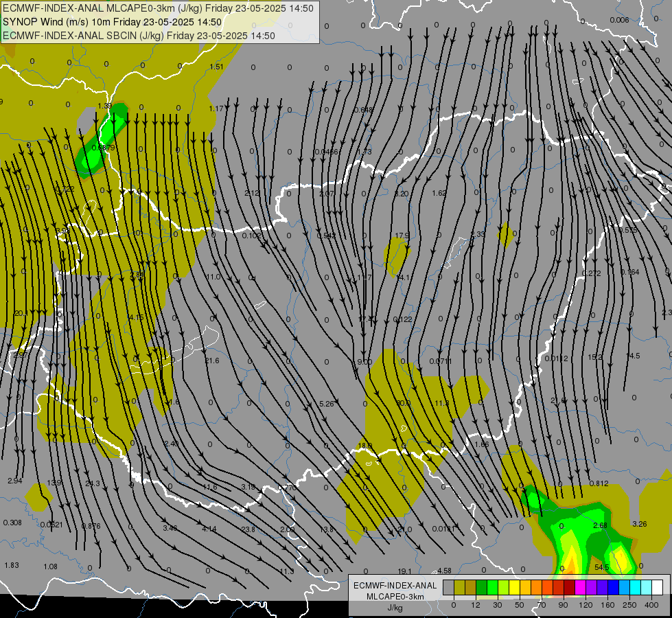Click the 2.40 value on the map

pyautogui.click(x=172, y=444)
